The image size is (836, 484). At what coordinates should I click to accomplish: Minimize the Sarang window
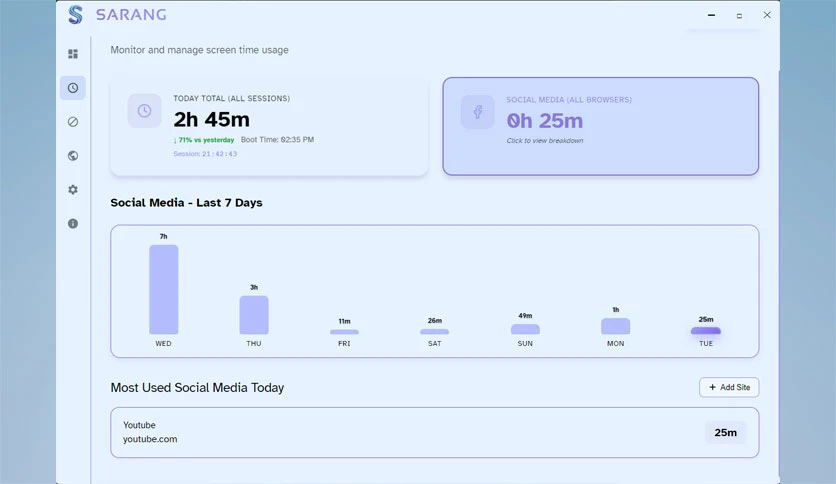click(x=711, y=15)
